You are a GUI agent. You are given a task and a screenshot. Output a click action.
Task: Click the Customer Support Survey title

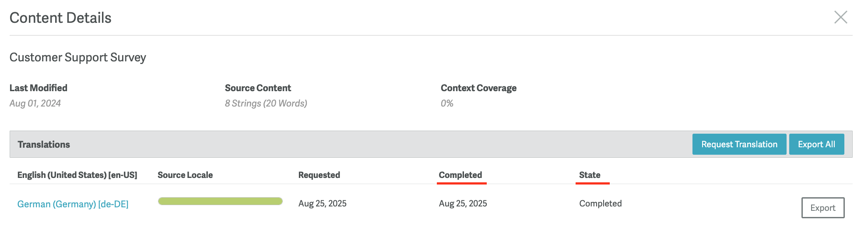pyautogui.click(x=78, y=57)
